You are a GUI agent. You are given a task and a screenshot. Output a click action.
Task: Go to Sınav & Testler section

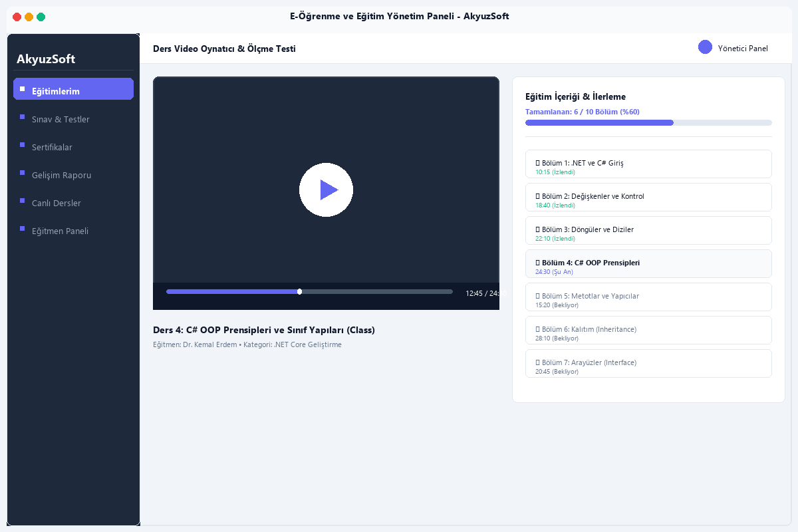click(x=73, y=119)
